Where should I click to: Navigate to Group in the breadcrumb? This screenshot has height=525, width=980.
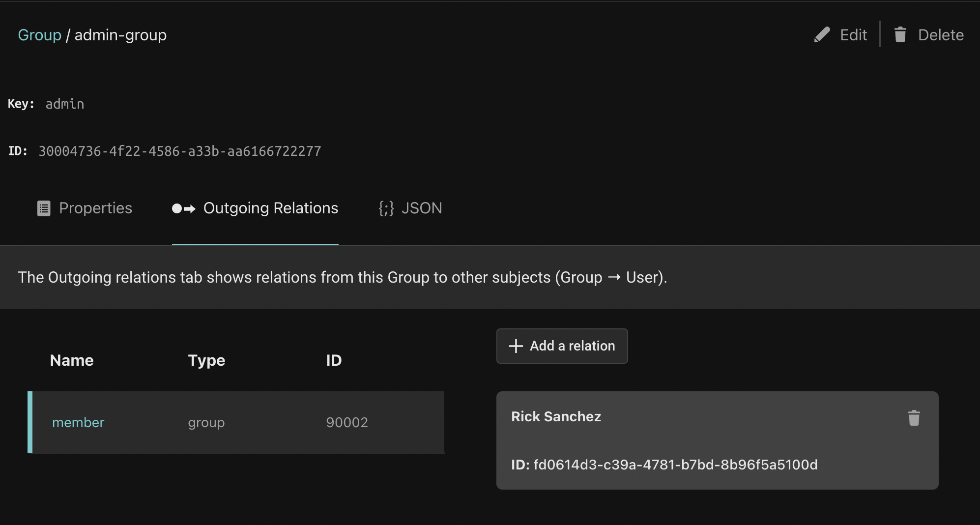[39, 35]
